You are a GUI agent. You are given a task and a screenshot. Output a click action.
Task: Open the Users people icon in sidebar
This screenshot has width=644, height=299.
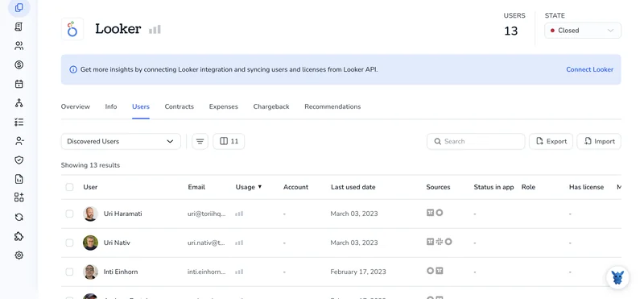pos(19,46)
